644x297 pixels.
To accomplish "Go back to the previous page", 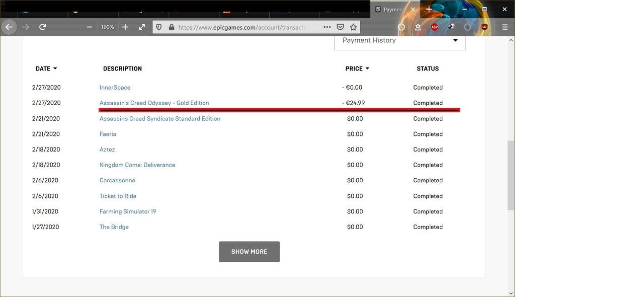I will (9, 27).
